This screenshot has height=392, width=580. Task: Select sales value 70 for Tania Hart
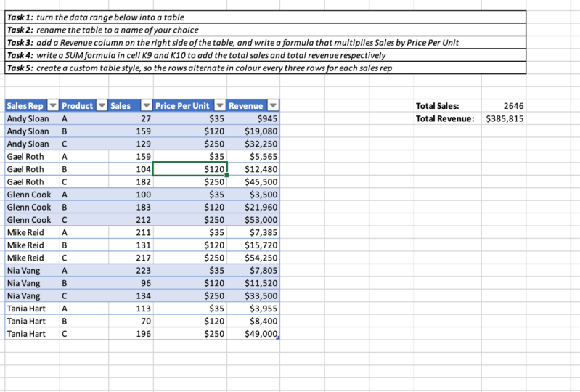click(x=131, y=321)
